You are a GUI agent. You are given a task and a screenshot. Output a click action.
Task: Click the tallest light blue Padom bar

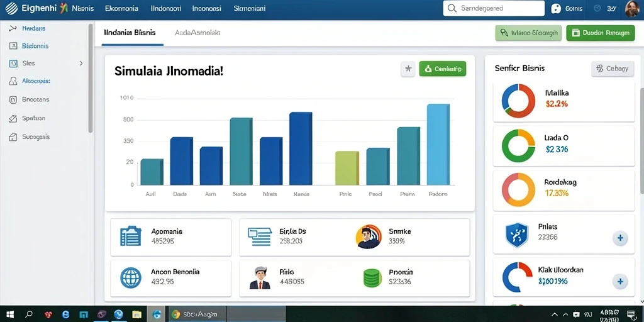(x=438, y=145)
